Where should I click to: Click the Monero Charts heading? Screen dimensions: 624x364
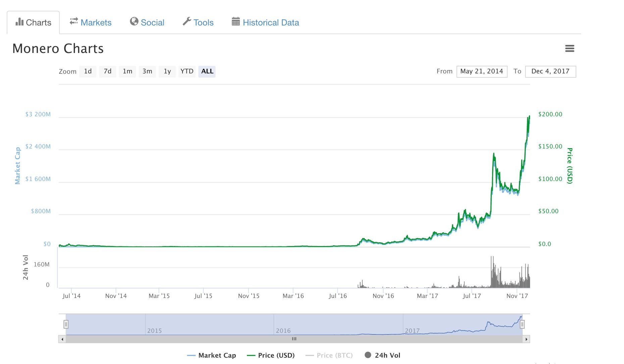(x=58, y=49)
